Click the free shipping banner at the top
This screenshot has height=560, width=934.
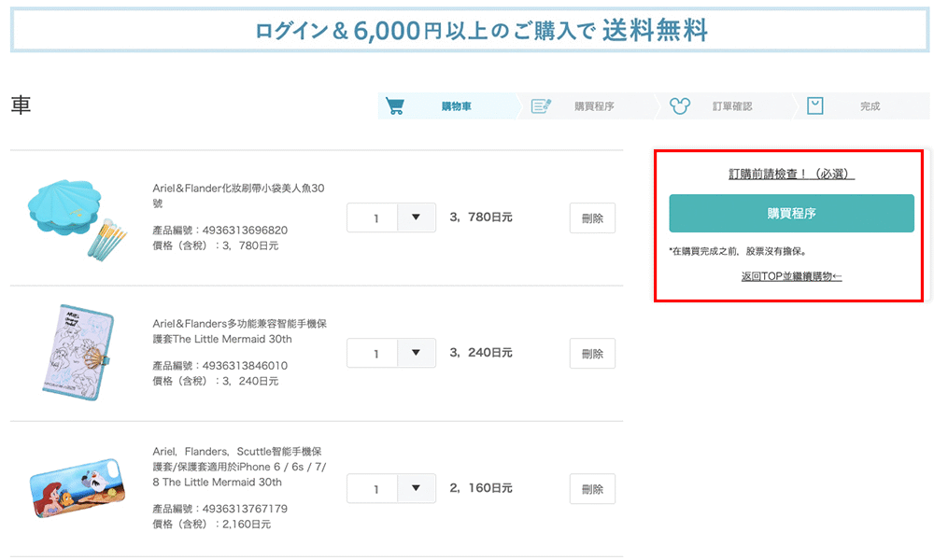point(467,30)
